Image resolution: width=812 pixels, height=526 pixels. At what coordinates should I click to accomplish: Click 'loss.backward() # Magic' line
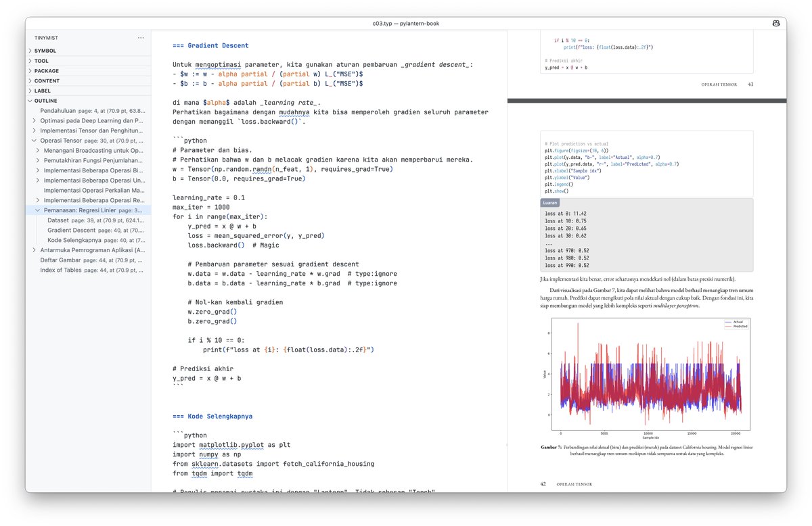coord(233,245)
